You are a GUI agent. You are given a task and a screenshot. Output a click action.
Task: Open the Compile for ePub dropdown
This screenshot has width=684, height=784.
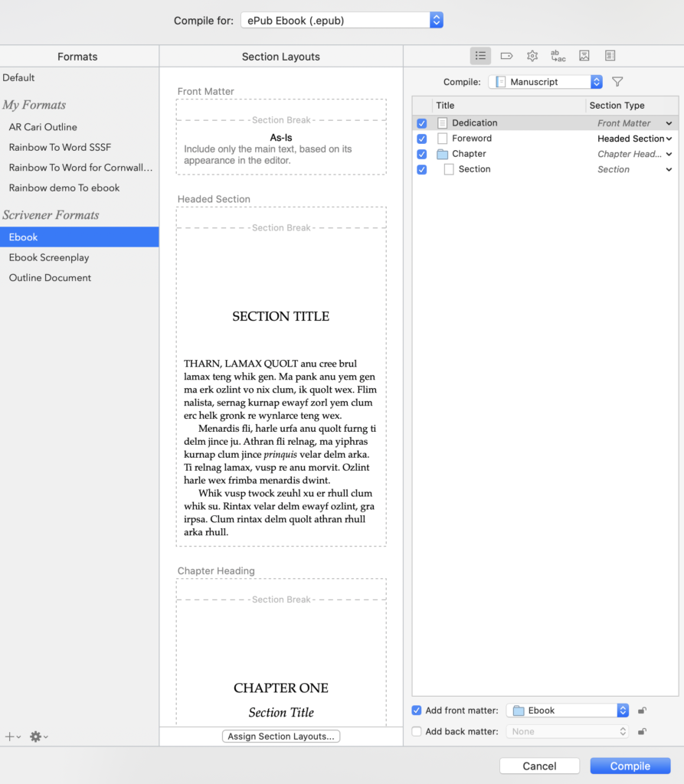pos(342,20)
